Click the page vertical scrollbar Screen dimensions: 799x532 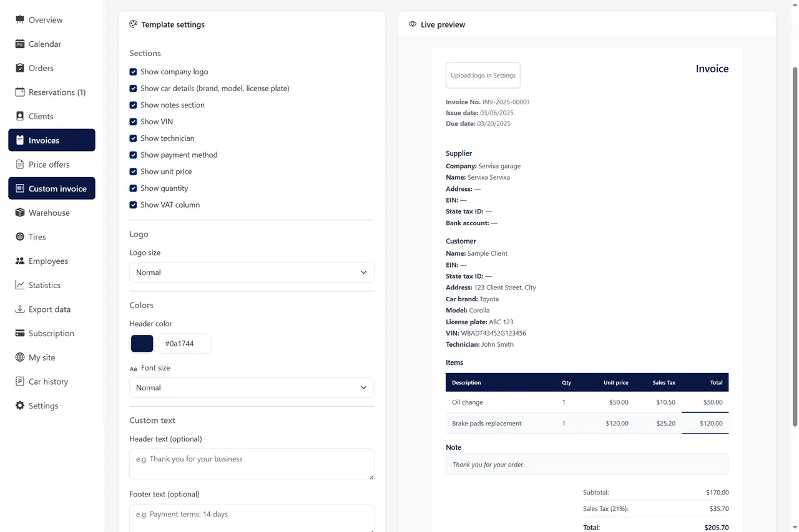(x=795, y=247)
